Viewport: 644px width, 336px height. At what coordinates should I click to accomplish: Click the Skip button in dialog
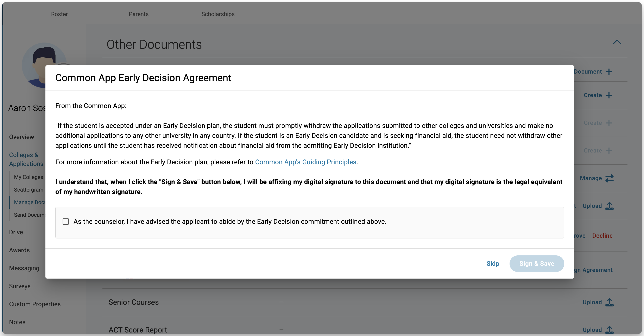coord(493,263)
